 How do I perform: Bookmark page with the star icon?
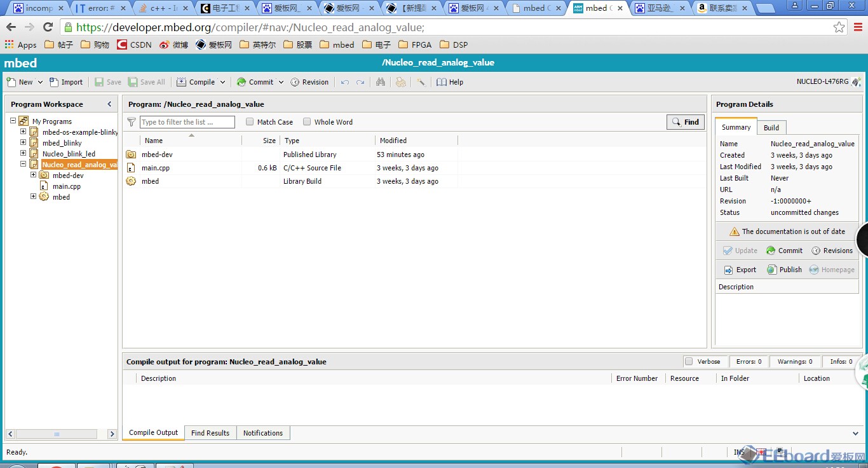click(839, 27)
